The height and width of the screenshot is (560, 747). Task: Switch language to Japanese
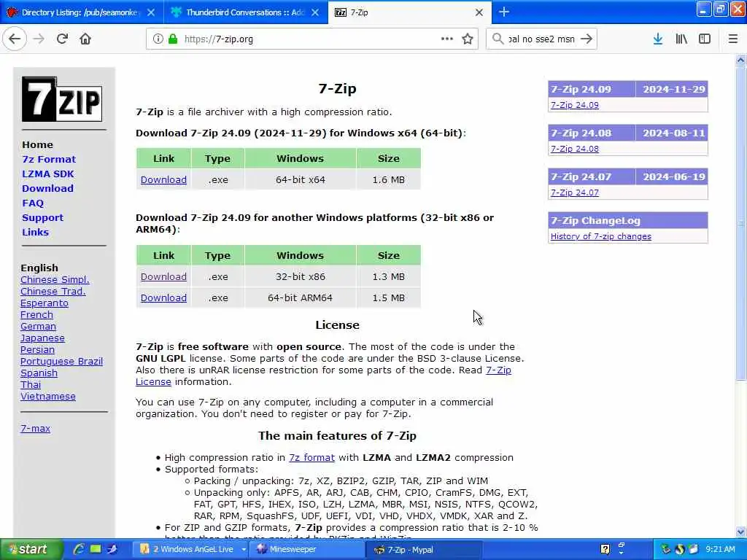[x=42, y=338]
